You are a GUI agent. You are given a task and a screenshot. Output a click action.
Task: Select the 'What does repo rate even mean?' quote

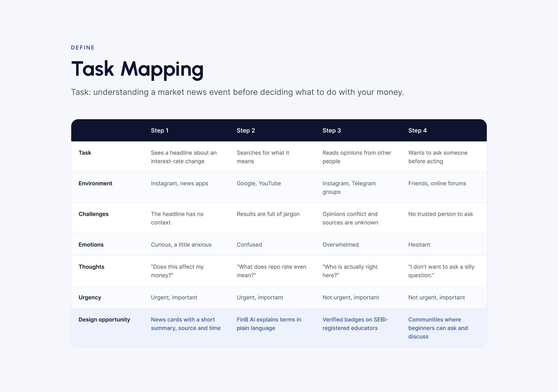pyautogui.click(x=271, y=271)
